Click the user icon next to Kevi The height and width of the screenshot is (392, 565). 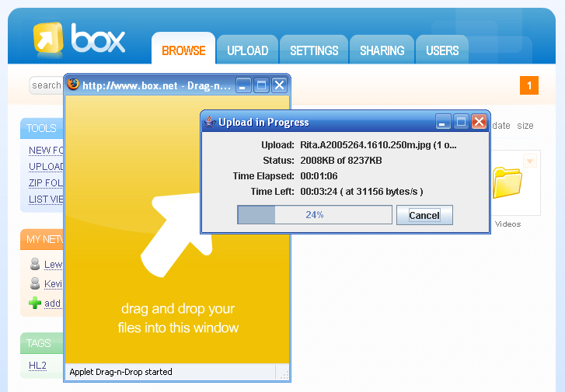coord(35,283)
